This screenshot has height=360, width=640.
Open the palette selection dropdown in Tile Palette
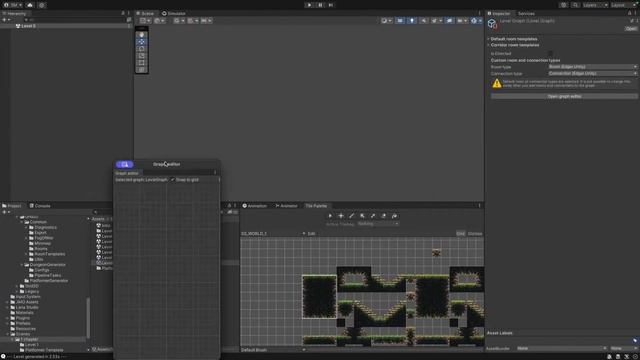click(x=273, y=233)
